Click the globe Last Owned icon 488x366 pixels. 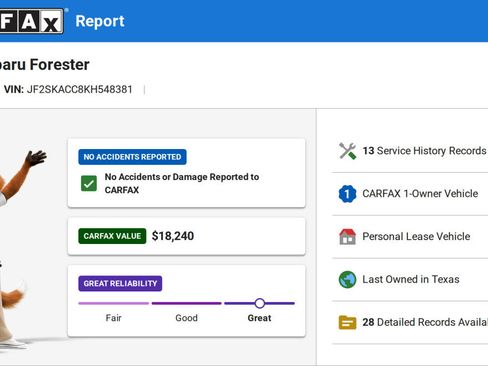[x=347, y=279]
